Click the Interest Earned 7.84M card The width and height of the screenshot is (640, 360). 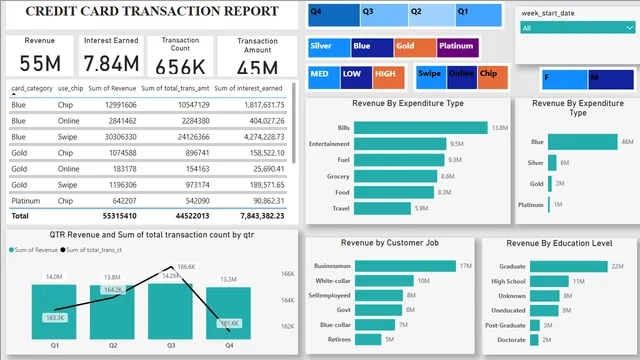click(111, 56)
